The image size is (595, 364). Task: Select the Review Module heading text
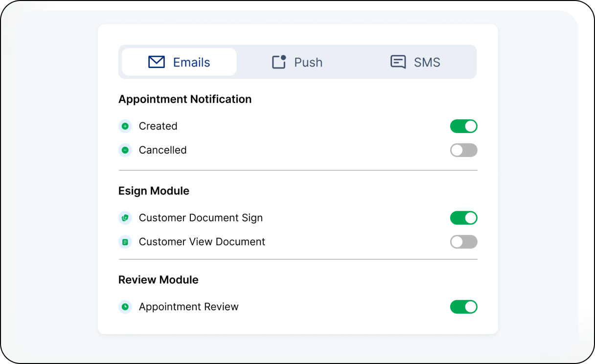tap(159, 280)
